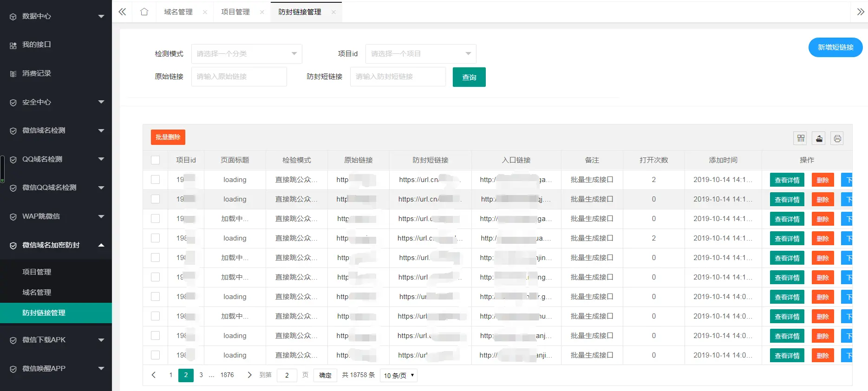Click the 消费记录 sidebar icon
The width and height of the screenshot is (868, 391).
tap(13, 73)
